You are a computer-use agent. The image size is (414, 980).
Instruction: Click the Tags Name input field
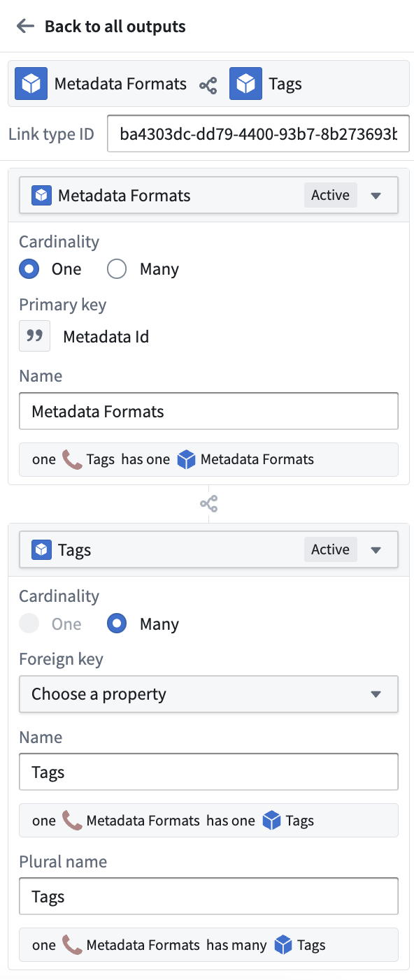click(208, 772)
